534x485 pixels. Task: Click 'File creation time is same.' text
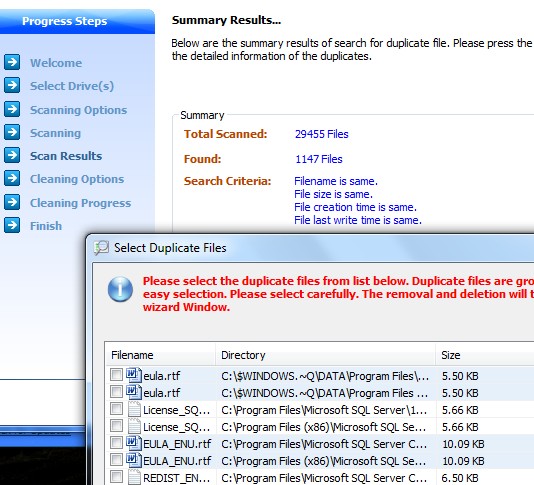(x=355, y=207)
